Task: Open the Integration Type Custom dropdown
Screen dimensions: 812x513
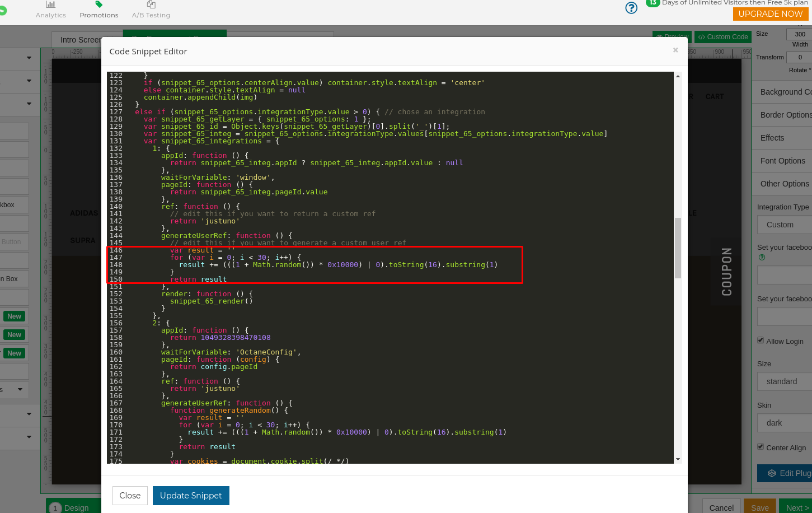Action: (785, 225)
